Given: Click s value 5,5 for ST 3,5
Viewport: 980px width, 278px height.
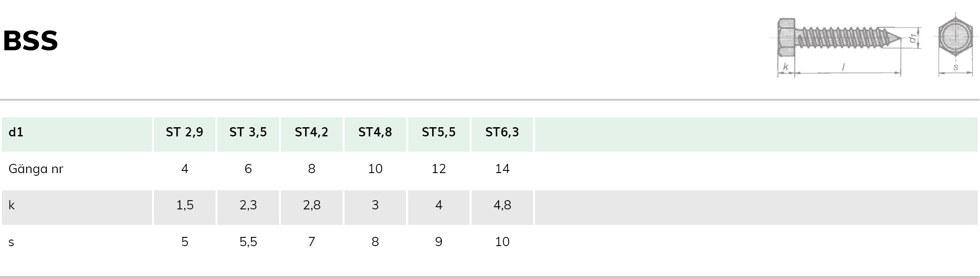Looking at the screenshot, I should (248, 242).
